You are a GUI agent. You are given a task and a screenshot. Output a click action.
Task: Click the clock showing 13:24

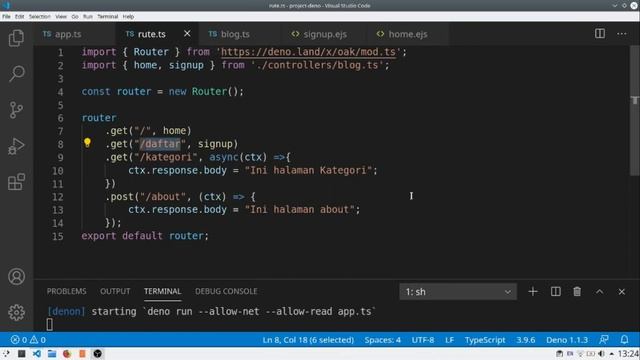coord(628,353)
